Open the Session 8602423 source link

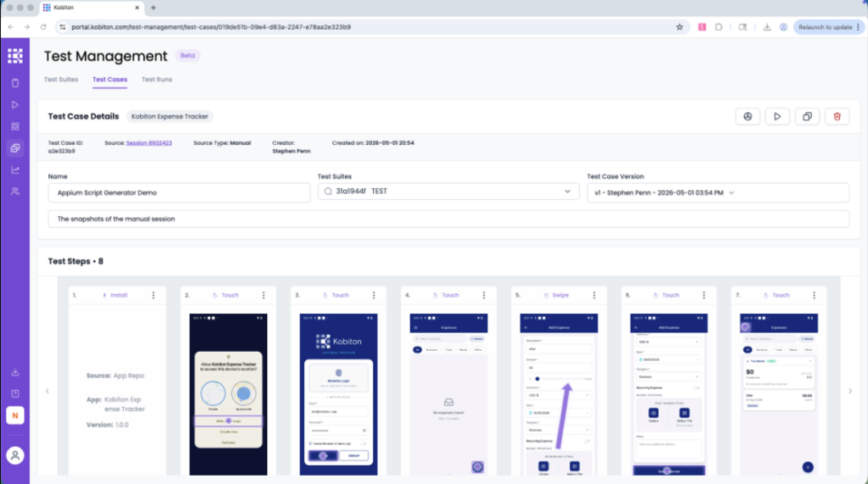pyautogui.click(x=149, y=143)
